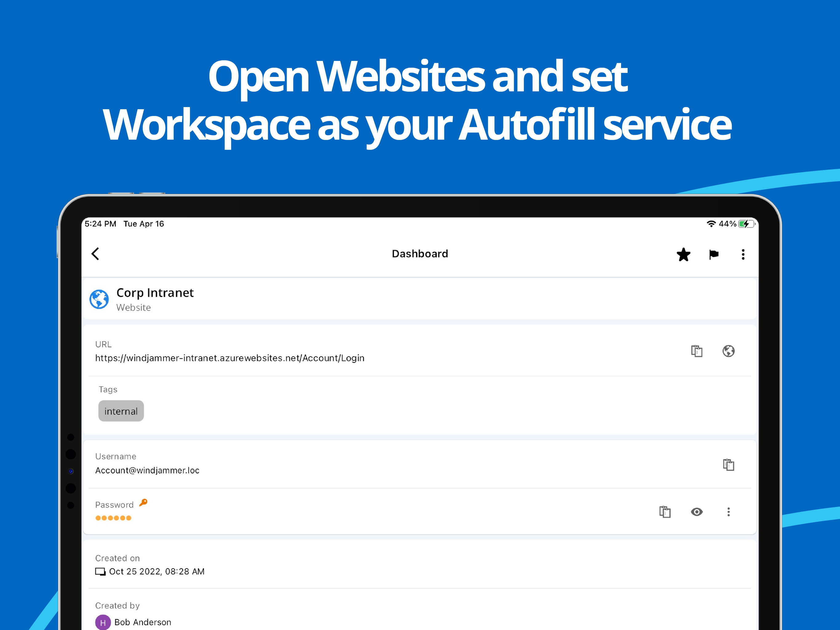
Task: Tap the Dashboard title in header
Action: click(x=420, y=254)
